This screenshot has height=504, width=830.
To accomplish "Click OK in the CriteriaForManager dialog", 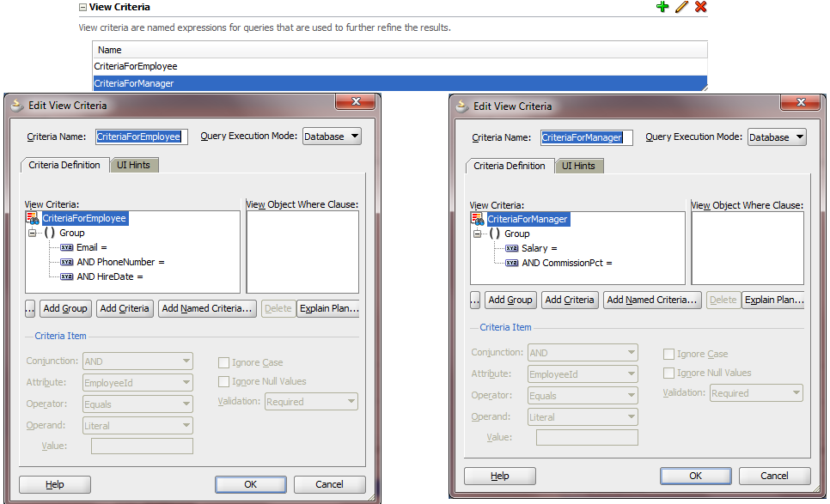I will point(696,476).
